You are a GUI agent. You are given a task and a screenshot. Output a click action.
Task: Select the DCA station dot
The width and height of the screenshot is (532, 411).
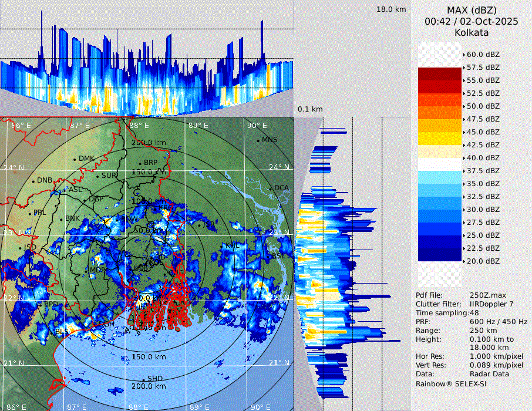pos(271,188)
